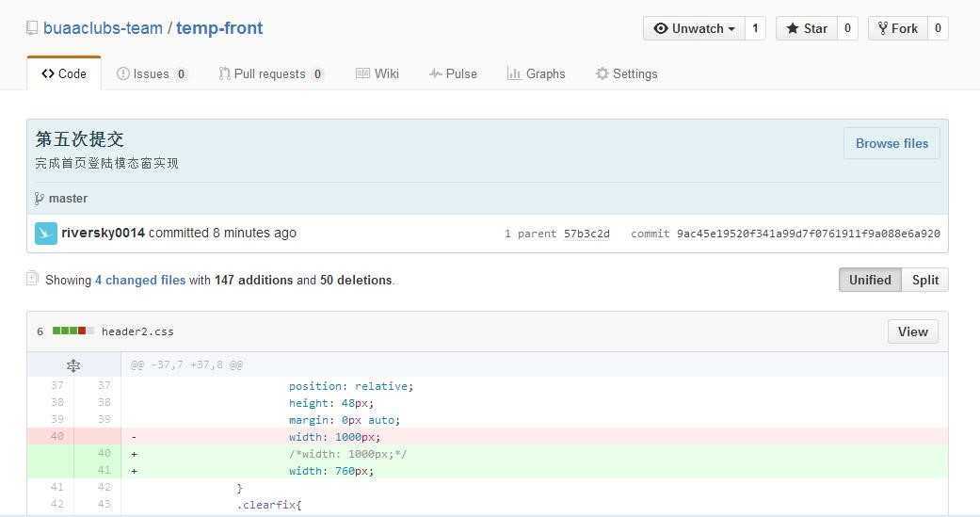The width and height of the screenshot is (980, 517).
Task: Open the Settings tab
Action: [x=627, y=73]
